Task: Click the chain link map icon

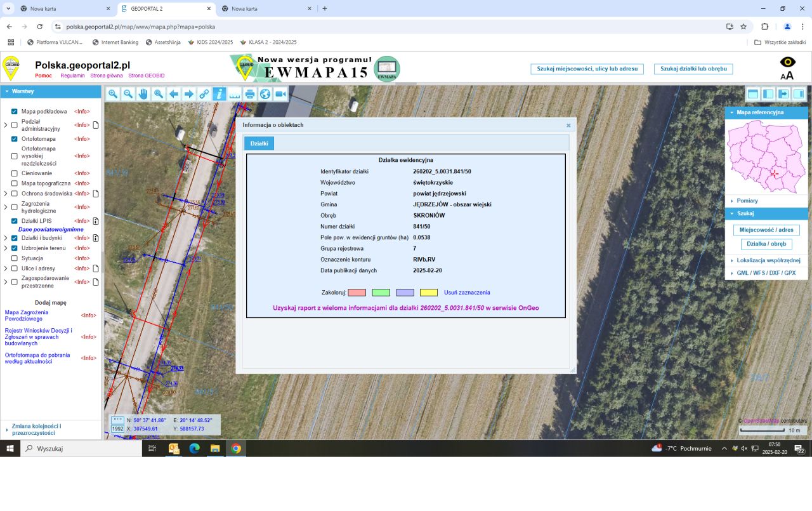Action: [204, 94]
